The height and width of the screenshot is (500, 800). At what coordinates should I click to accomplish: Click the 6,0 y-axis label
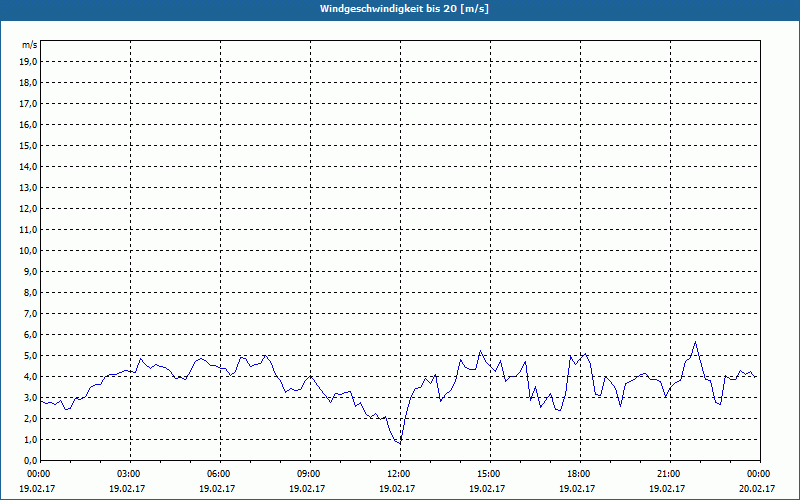click(31, 335)
